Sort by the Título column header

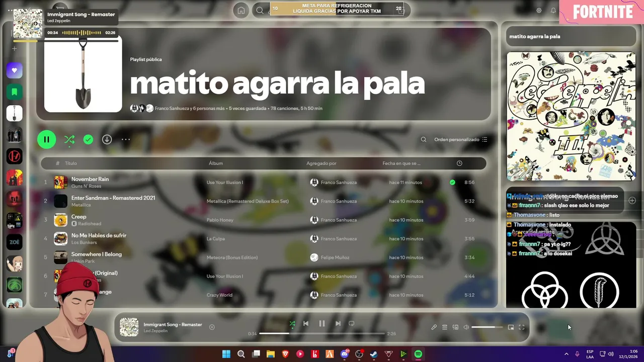(71, 163)
